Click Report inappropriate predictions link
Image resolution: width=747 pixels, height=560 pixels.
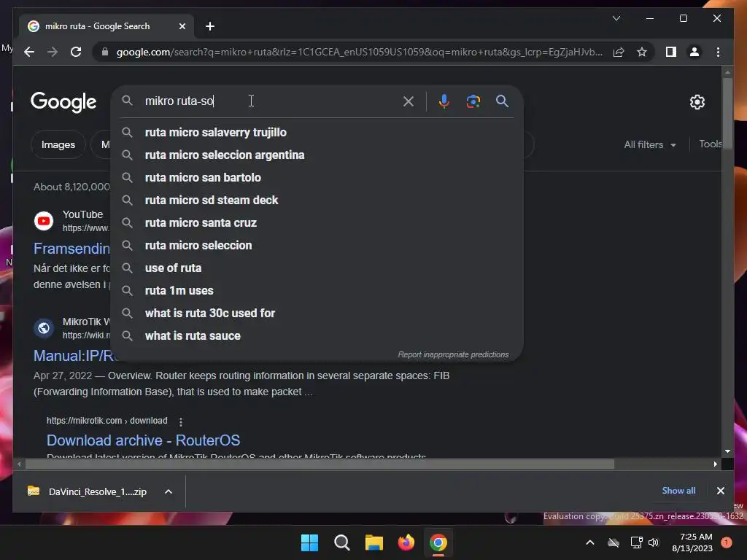pos(453,355)
